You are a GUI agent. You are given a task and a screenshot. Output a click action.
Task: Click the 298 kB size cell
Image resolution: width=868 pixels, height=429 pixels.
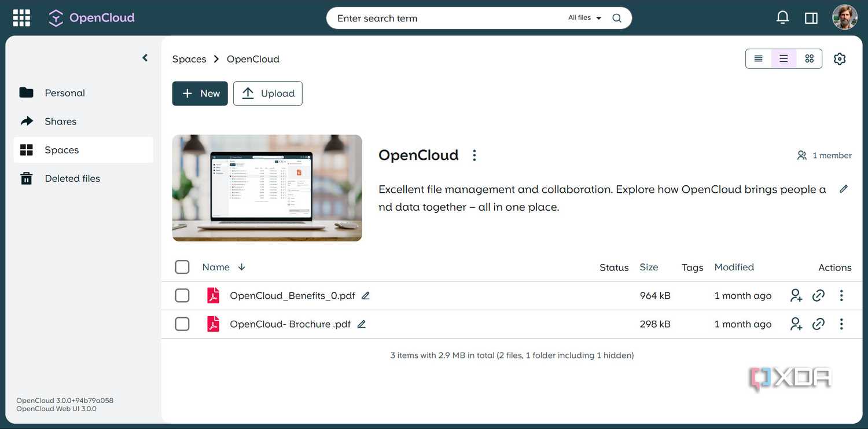[655, 324]
